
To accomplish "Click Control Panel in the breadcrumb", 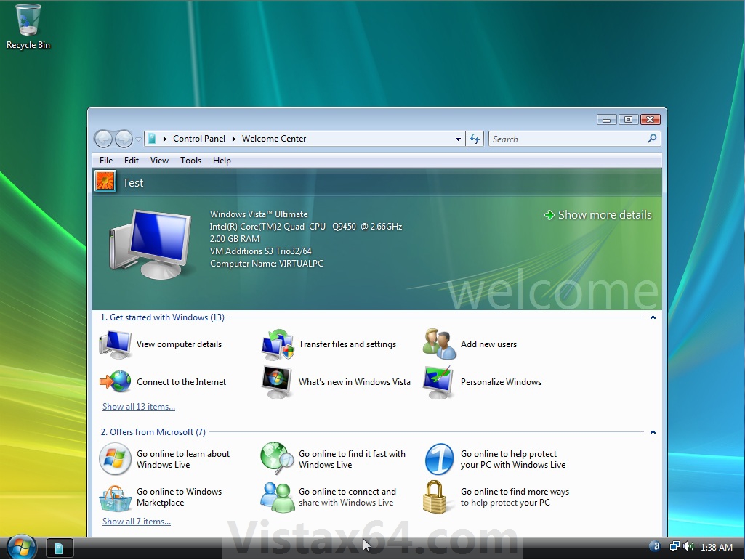I will [199, 139].
